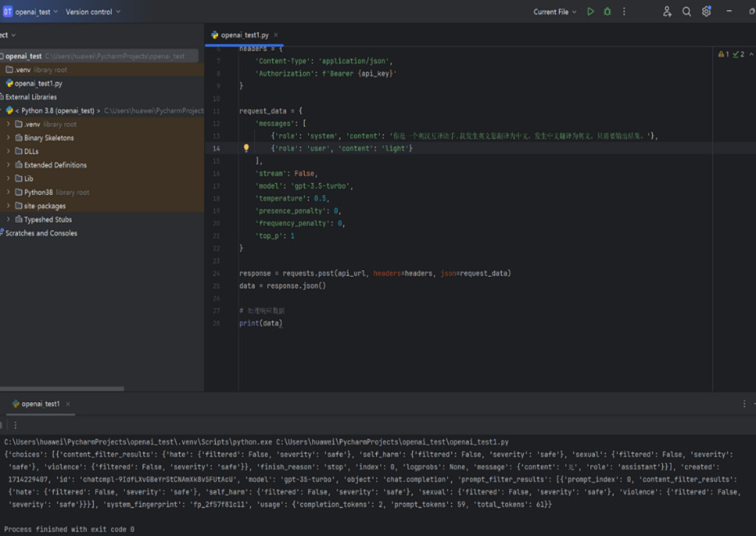Click line number 14 in the gutter

216,148
